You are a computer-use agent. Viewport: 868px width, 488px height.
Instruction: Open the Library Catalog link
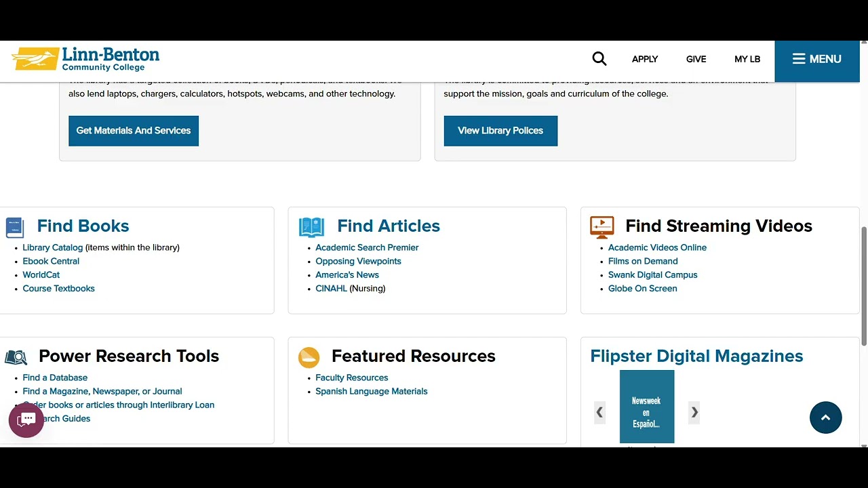click(x=53, y=247)
